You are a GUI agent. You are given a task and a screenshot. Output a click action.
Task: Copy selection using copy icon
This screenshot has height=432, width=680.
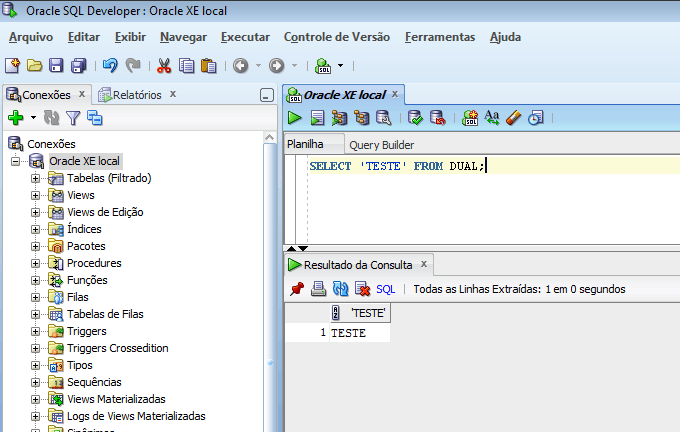pyautogui.click(x=186, y=65)
